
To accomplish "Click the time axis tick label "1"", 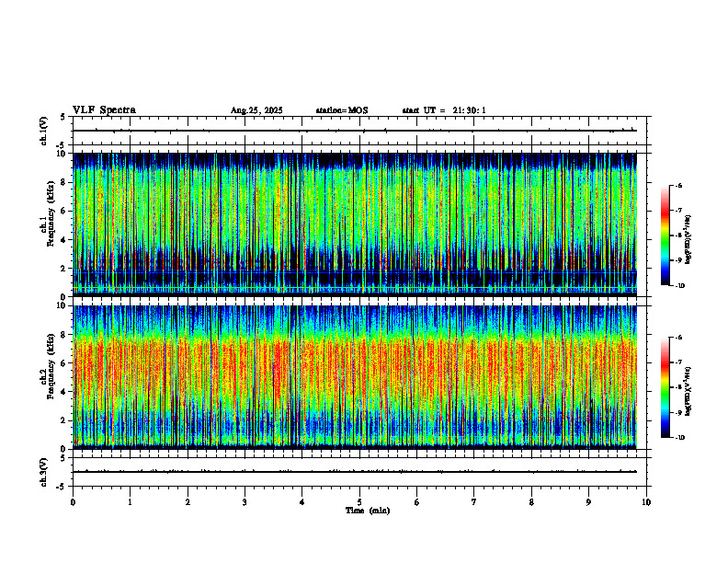I will pos(130,502).
